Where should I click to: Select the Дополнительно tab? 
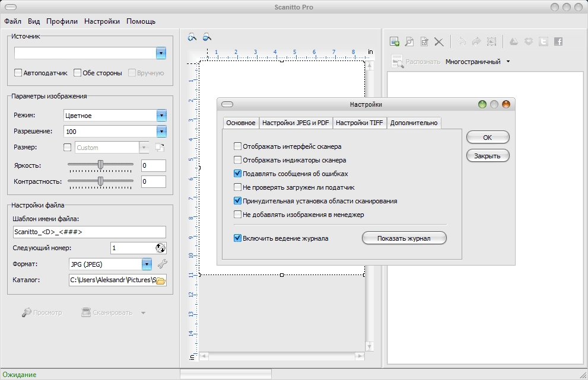[414, 123]
